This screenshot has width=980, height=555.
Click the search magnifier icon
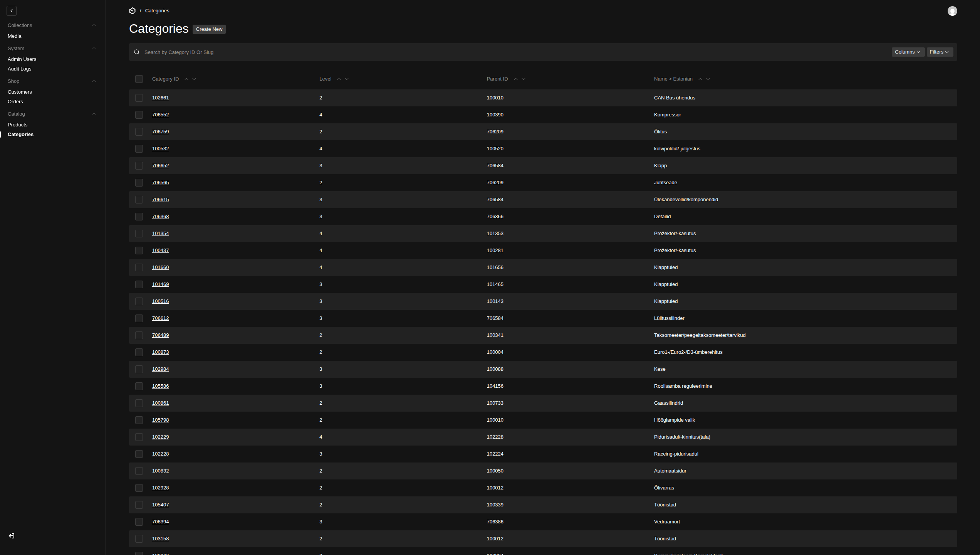(137, 52)
